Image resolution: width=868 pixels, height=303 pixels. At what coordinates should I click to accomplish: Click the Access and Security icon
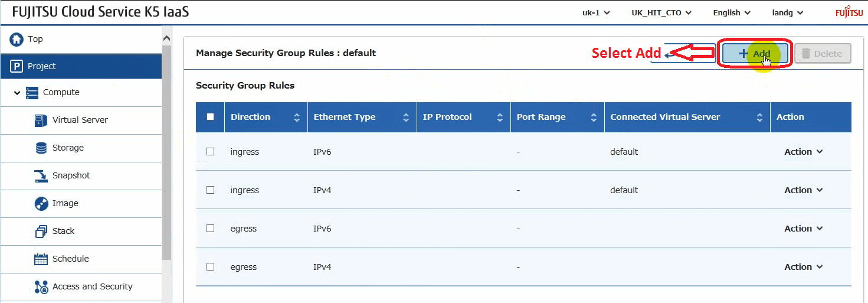click(41, 287)
